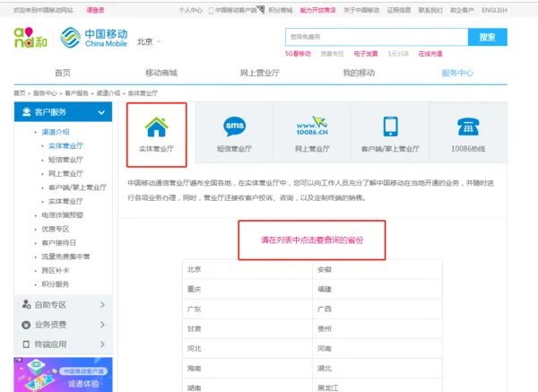Go to 首页 in main navigation
The image size is (538, 392).
63,73
